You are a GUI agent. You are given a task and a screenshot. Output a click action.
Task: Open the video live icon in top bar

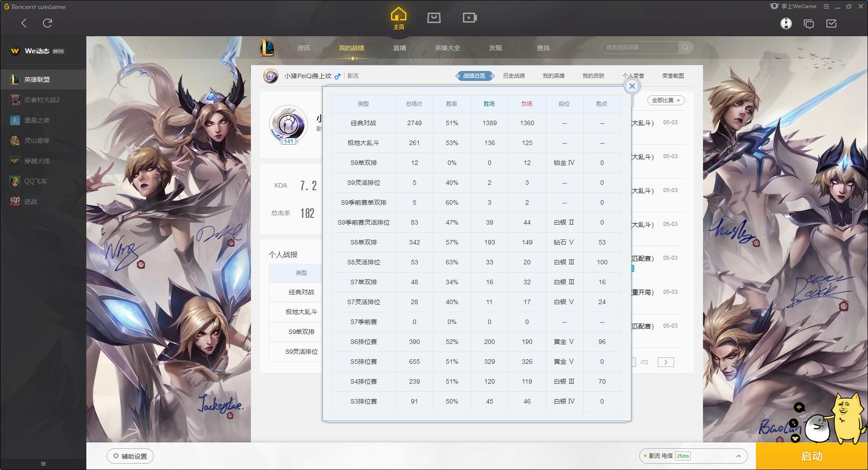(470, 18)
